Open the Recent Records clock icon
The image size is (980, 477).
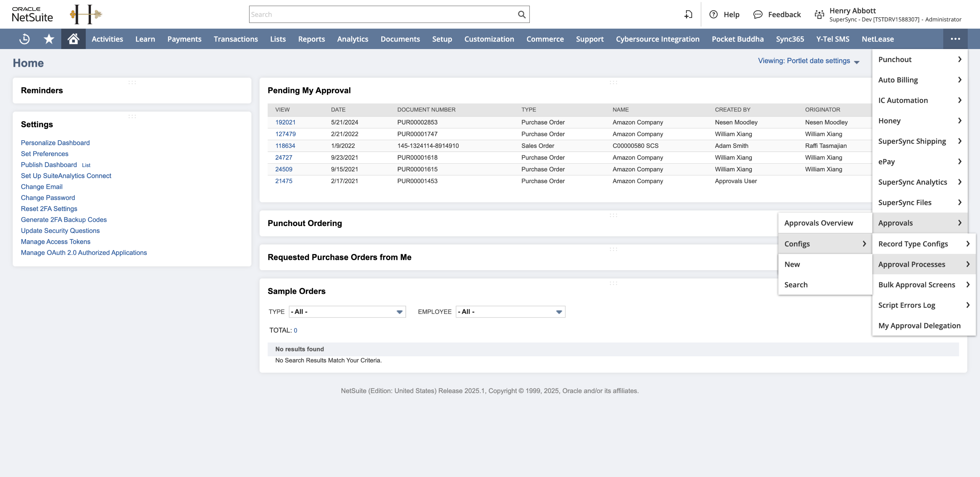pos(24,39)
